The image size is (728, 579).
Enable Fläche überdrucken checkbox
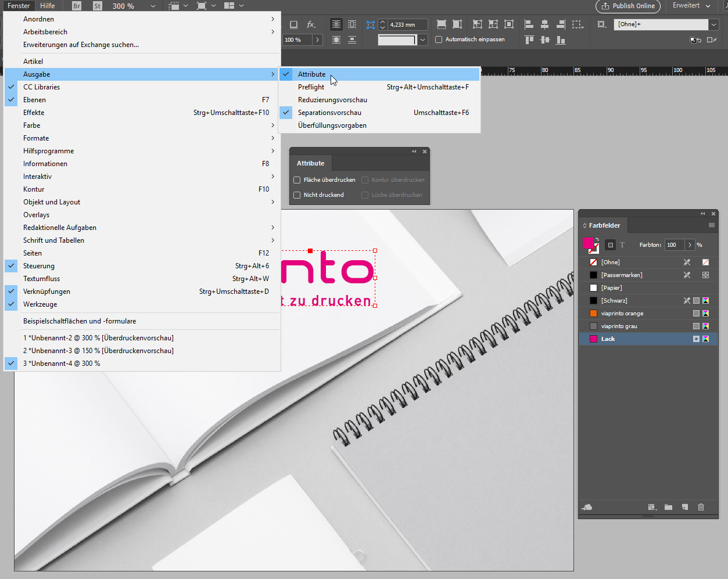297,180
